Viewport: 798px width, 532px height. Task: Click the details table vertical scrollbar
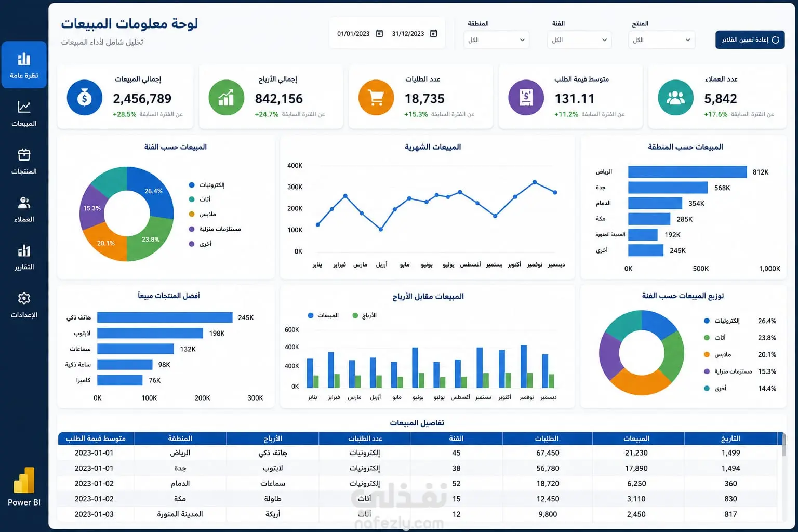[x=783, y=444]
